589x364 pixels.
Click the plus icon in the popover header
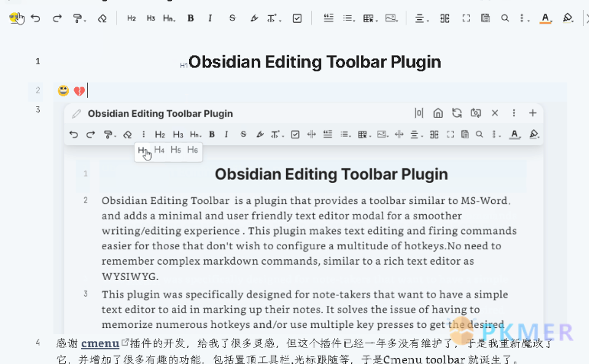pyautogui.click(x=532, y=113)
